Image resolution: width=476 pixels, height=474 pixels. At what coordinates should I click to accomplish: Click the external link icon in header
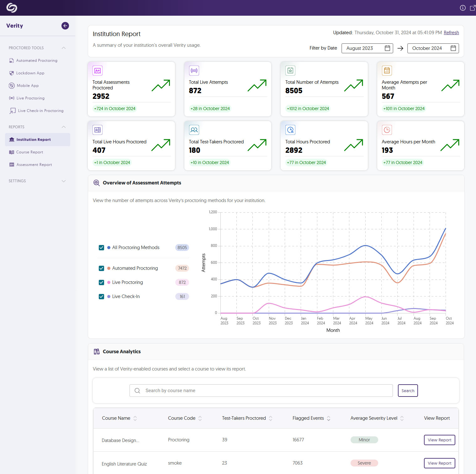472,8
